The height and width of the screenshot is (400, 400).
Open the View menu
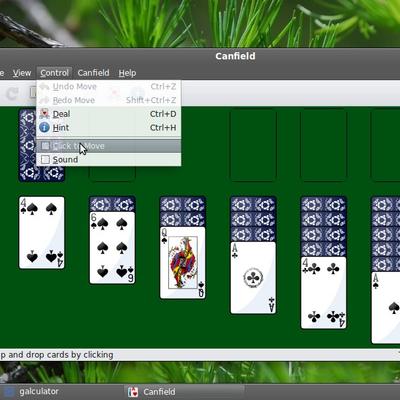click(22, 73)
